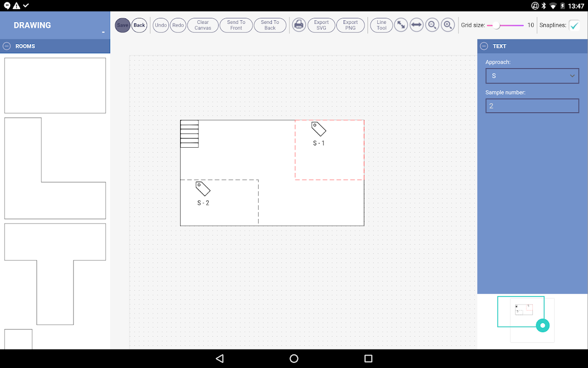The image size is (588, 368).
Task: Click the Sample number input field
Action: (x=532, y=106)
